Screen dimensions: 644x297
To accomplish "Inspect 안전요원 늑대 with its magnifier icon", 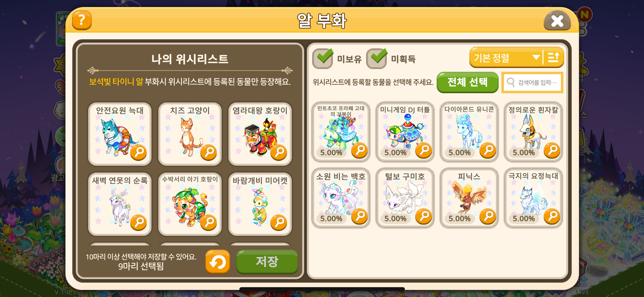I will tap(139, 152).
